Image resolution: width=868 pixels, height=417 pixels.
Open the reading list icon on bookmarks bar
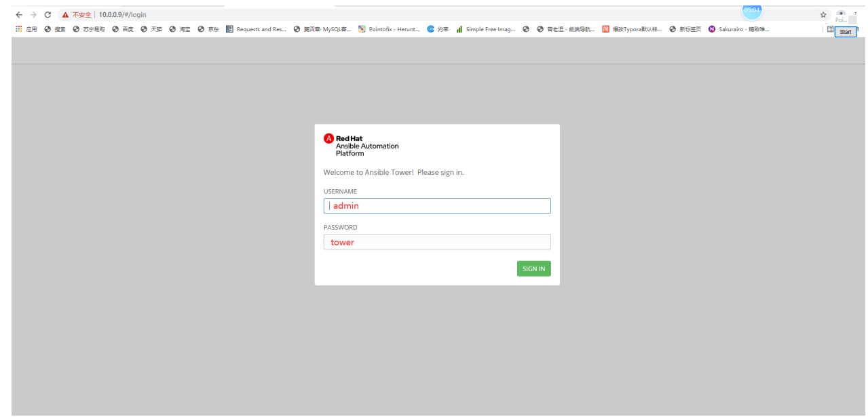tap(831, 29)
